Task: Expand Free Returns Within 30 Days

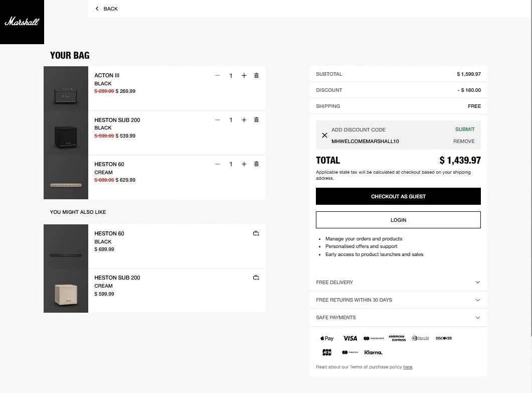Action: point(398,300)
